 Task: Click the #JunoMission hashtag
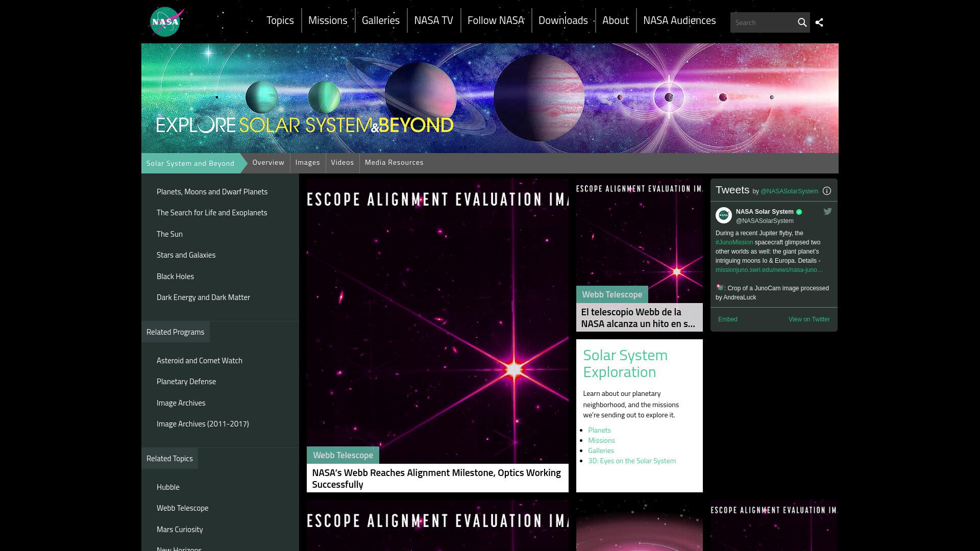[734, 242]
